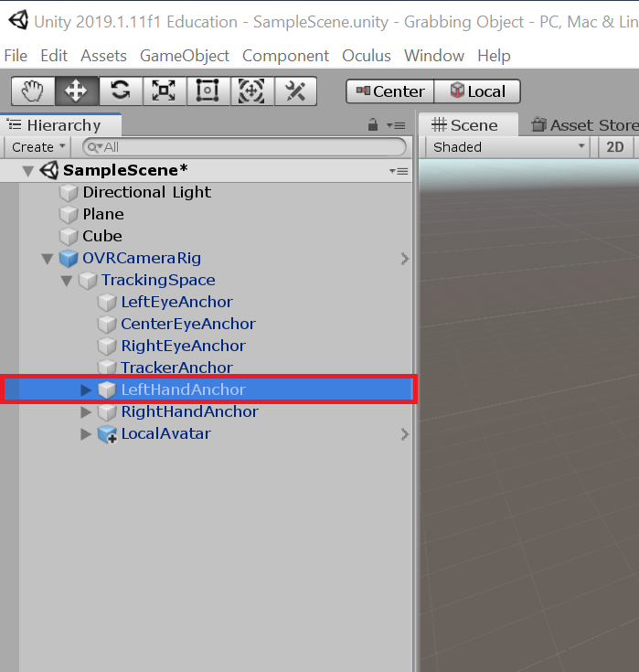Click the RightHandAnchor cube icon
This screenshot has width=639, height=672.
[x=107, y=411]
